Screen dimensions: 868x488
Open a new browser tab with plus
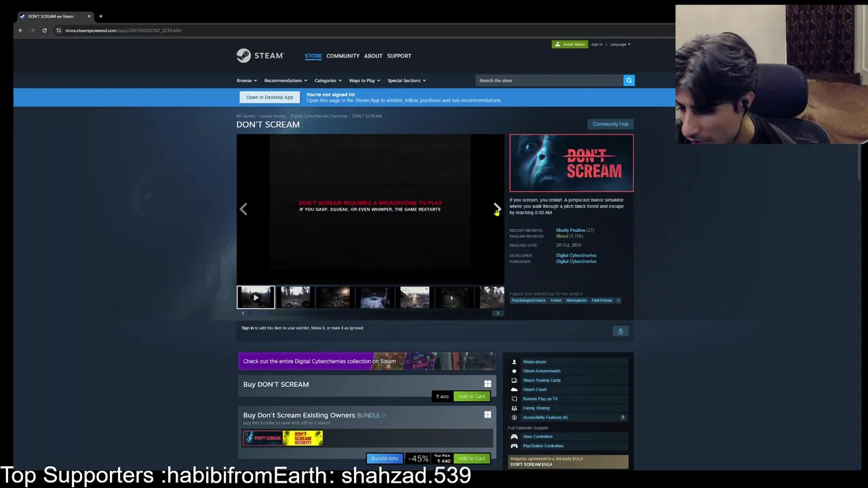point(100,16)
